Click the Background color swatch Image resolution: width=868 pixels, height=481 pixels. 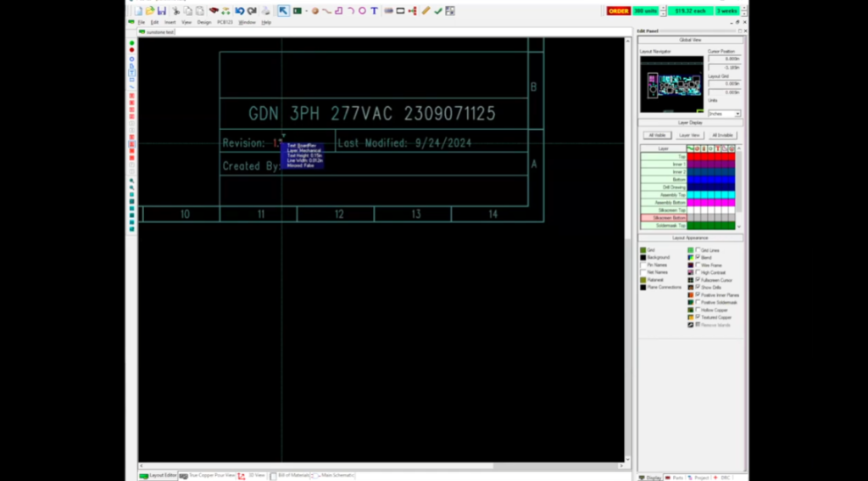pyautogui.click(x=643, y=258)
